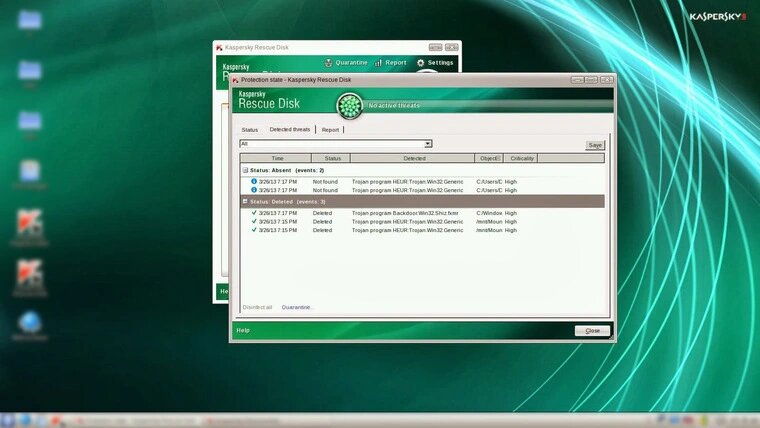This screenshot has width=760, height=428.
Task: Click the Quarantine... link
Action: tap(298, 307)
